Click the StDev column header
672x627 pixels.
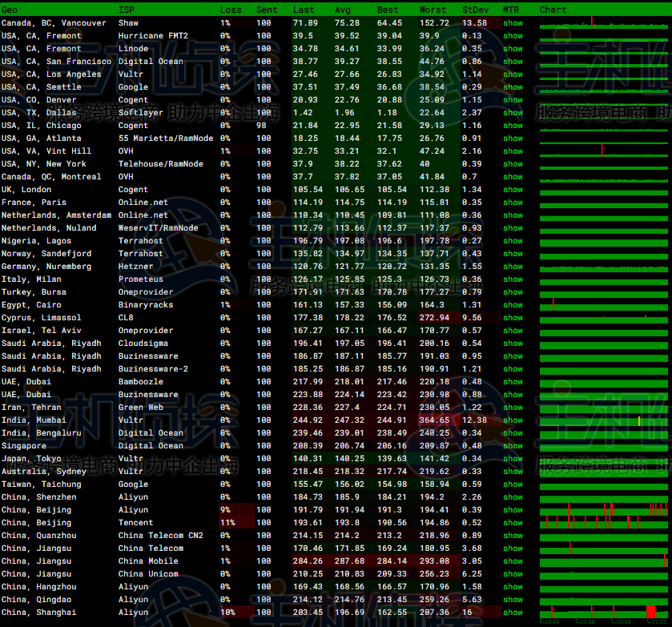[474, 10]
